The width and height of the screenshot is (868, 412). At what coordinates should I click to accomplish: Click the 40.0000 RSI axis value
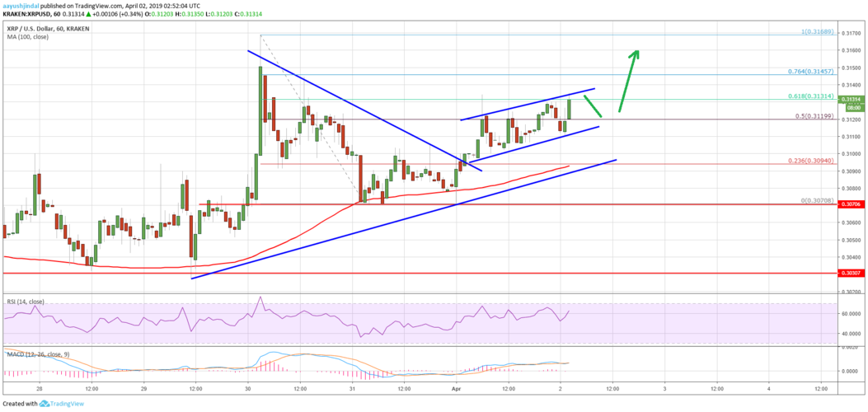[x=852, y=334]
